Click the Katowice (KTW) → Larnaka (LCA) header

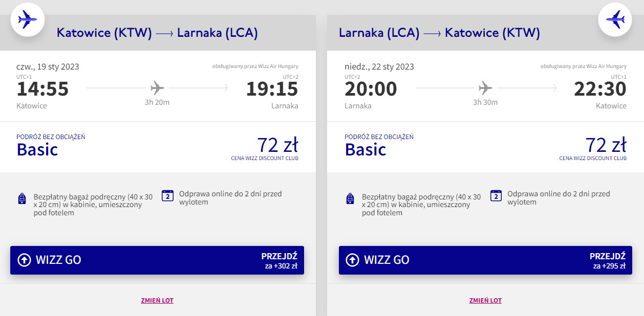(x=157, y=33)
